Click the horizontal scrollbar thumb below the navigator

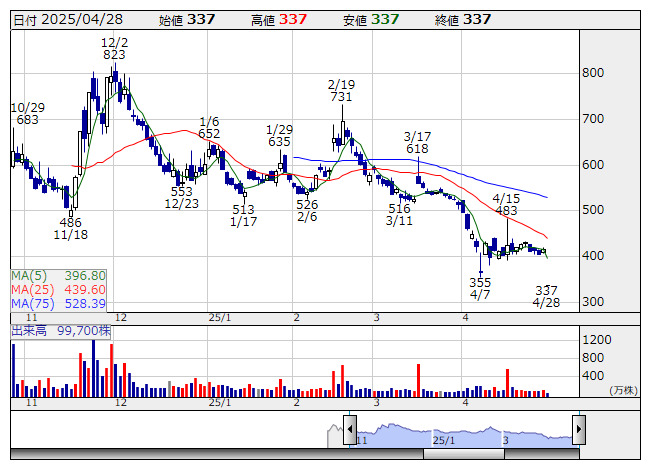[464, 454]
